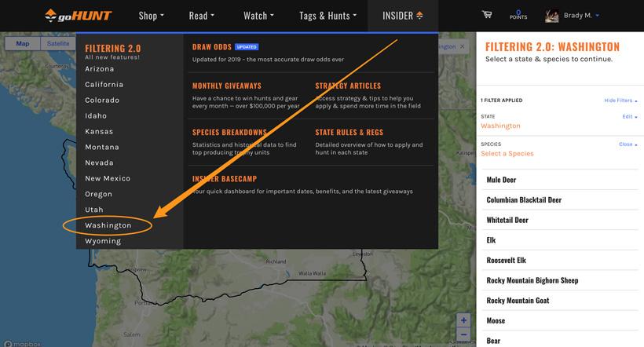Click the Filtering 2.0 menu heading
The width and height of the screenshot is (644, 347).
(113, 49)
